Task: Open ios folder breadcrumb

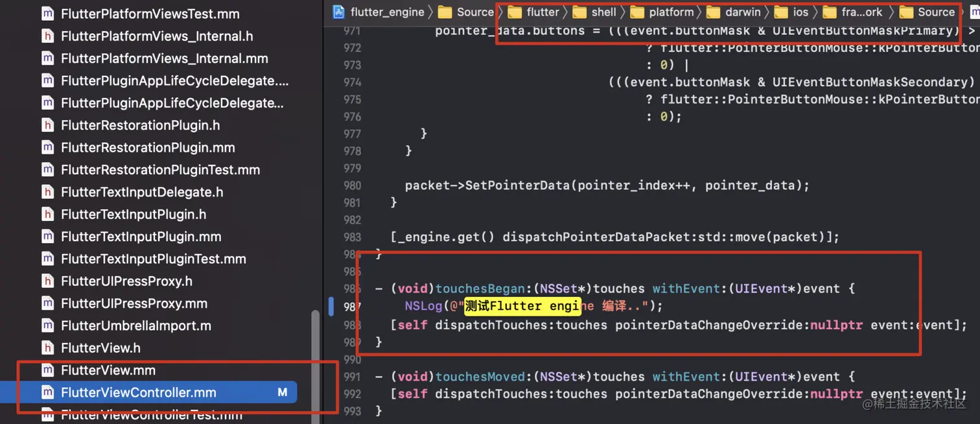Action: coord(800,12)
